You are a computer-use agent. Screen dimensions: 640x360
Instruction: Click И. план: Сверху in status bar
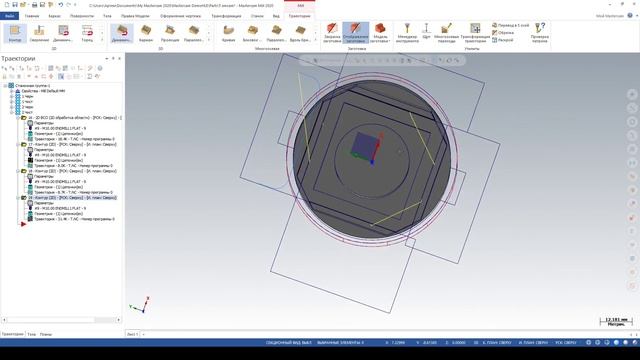coord(533,342)
